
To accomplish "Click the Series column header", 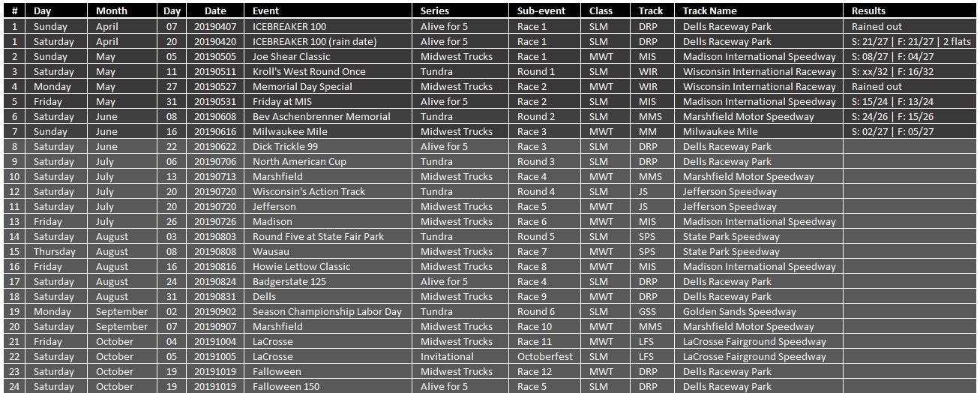I will coord(464,11).
